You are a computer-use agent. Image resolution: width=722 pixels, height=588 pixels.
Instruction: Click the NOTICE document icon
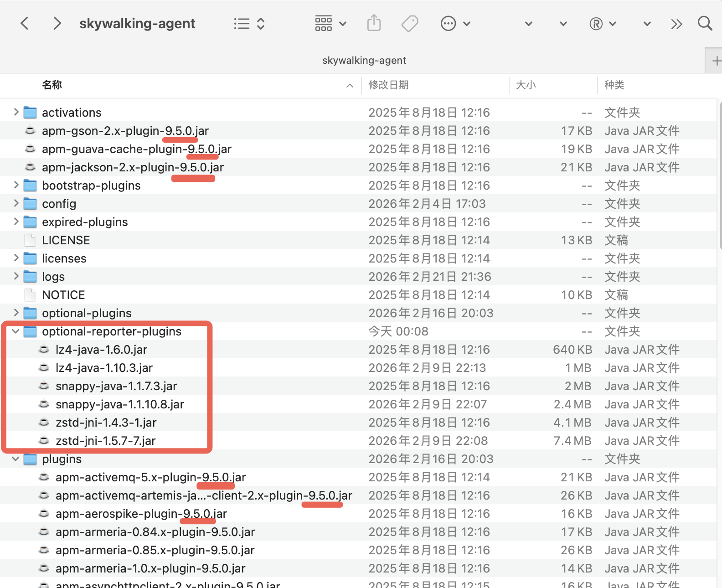tap(30, 295)
